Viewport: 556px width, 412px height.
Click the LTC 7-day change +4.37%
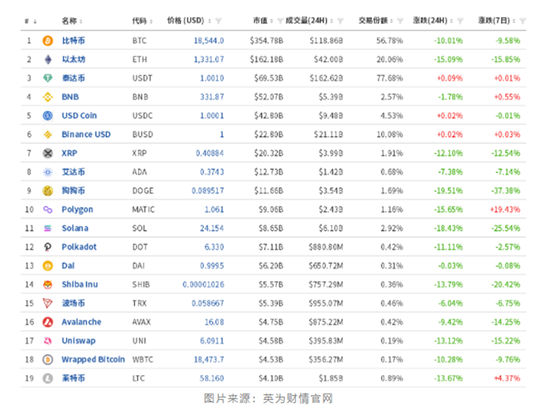pyautogui.click(x=507, y=378)
